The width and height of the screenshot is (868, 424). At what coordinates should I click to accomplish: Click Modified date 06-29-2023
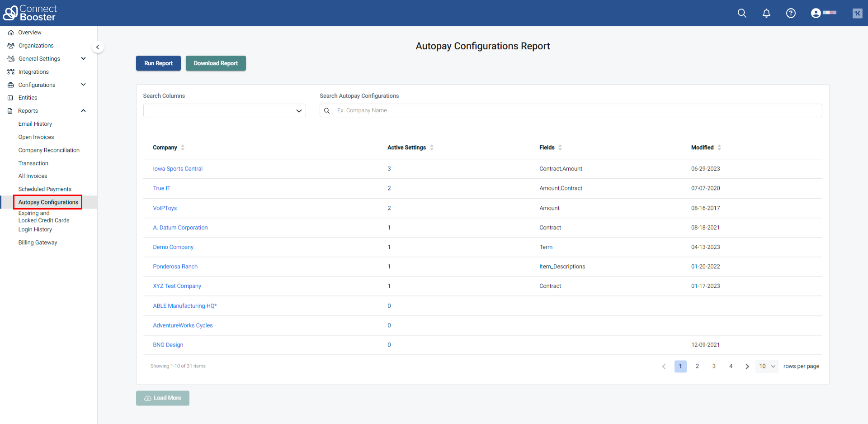click(x=705, y=169)
